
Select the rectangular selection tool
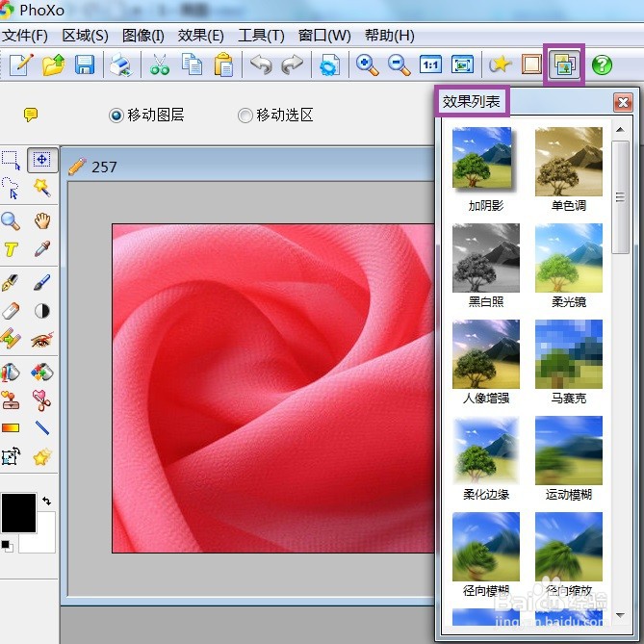click(11, 160)
